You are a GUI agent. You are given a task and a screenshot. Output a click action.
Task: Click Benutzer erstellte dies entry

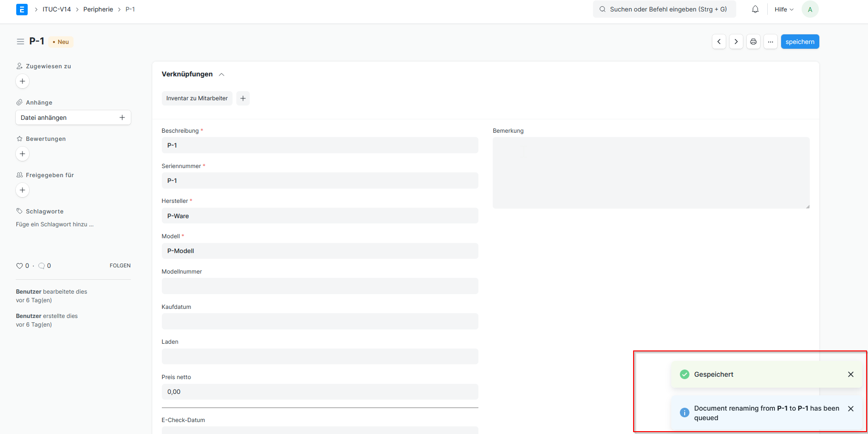point(47,320)
